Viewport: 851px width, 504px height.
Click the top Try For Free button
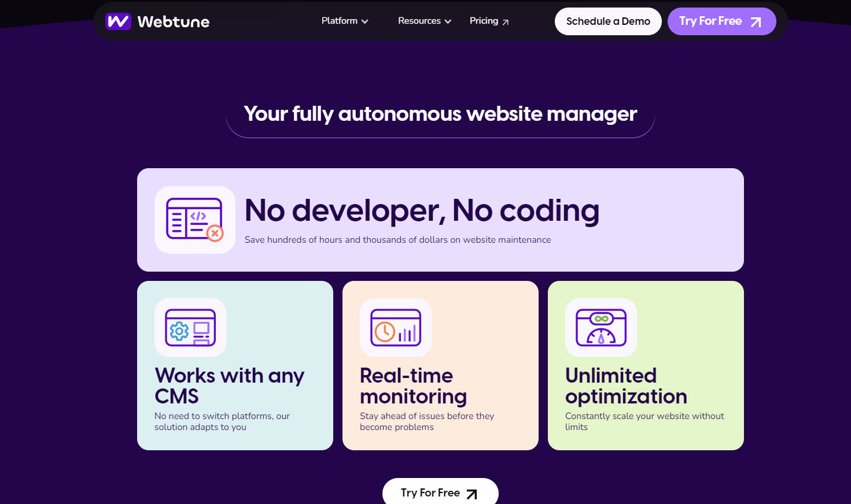[722, 21]
